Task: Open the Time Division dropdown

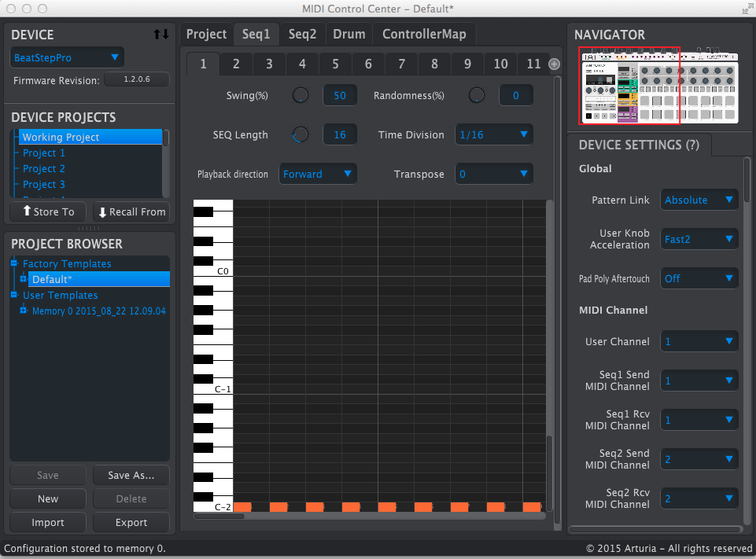Action: pyautogui.click(x=493, y=134)
